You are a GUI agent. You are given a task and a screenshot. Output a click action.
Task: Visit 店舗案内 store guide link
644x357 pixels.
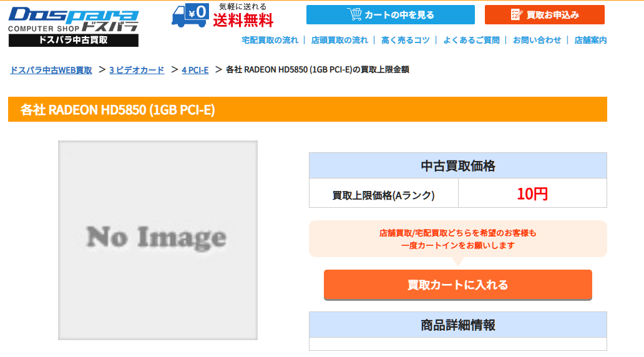click(x=590, y=40)
